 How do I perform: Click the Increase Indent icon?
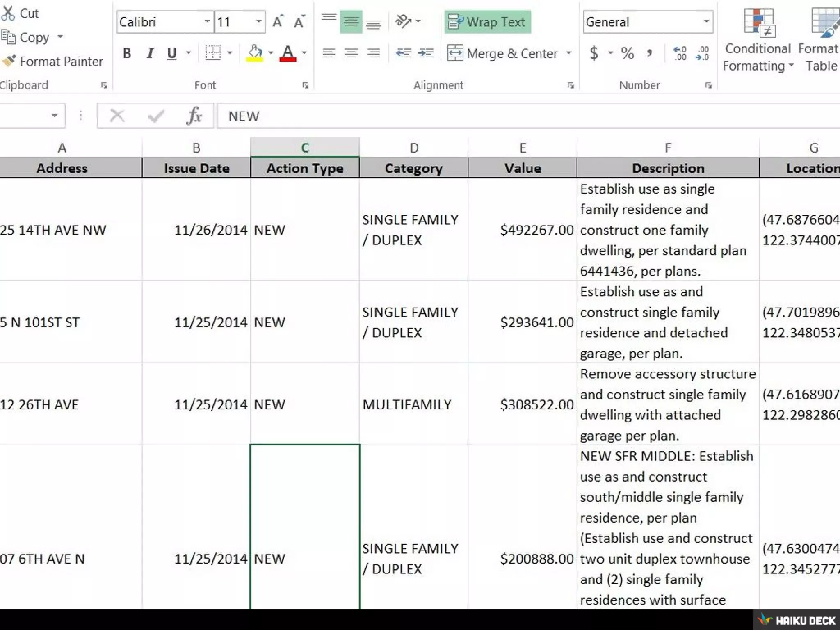click(426, 53)
